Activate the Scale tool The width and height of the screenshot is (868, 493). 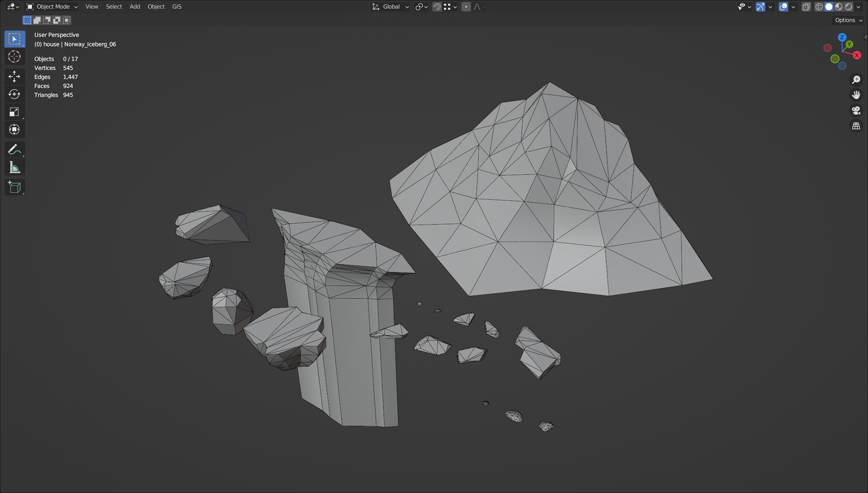[x=14, y=112]
